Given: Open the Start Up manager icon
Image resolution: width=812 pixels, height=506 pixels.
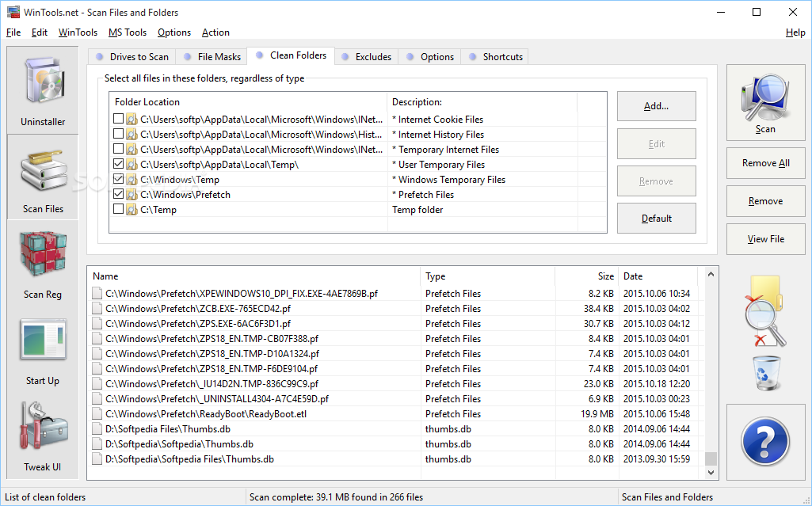Looking at the screenshot, I should pyautogui.click(x=43, y=340).
